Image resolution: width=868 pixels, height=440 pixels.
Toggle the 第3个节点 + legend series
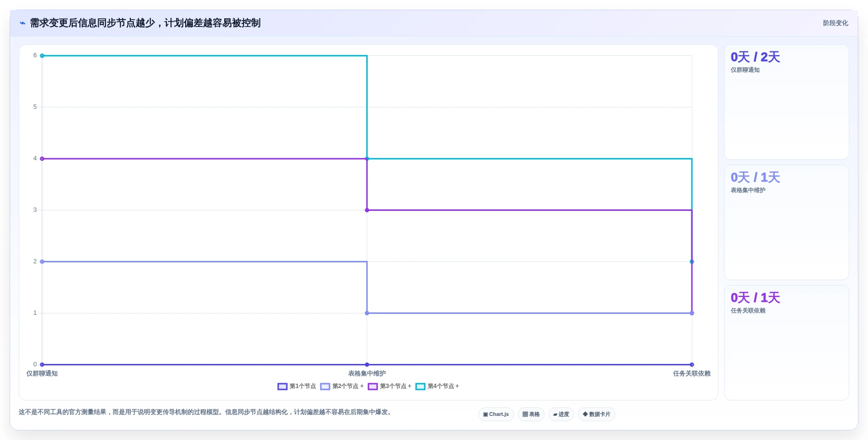(390, 386)
